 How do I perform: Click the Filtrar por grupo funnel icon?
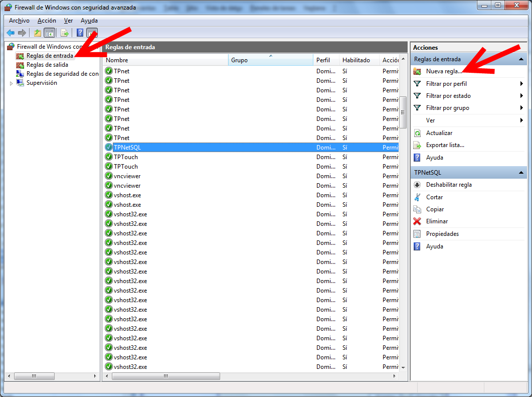coord(417,108)
